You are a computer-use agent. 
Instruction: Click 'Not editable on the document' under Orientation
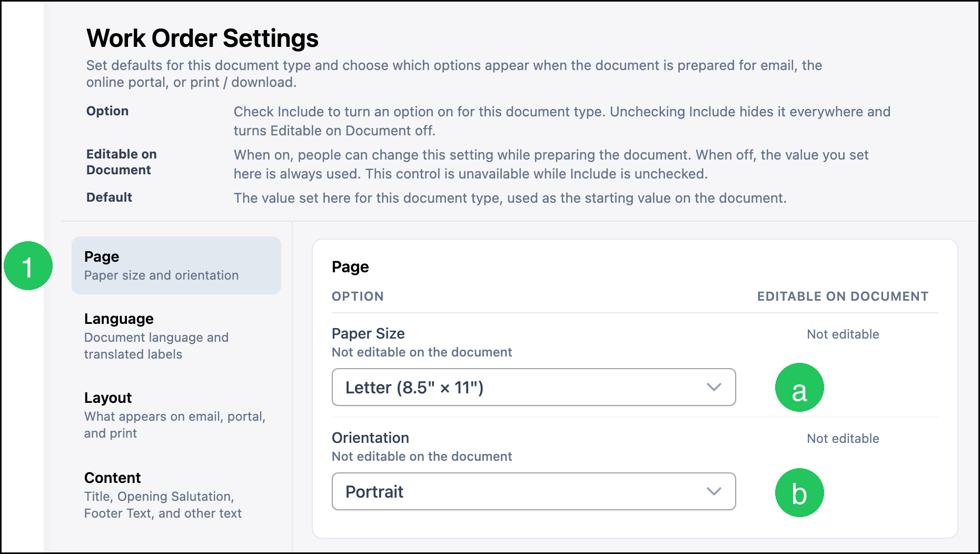coord(422,457)
